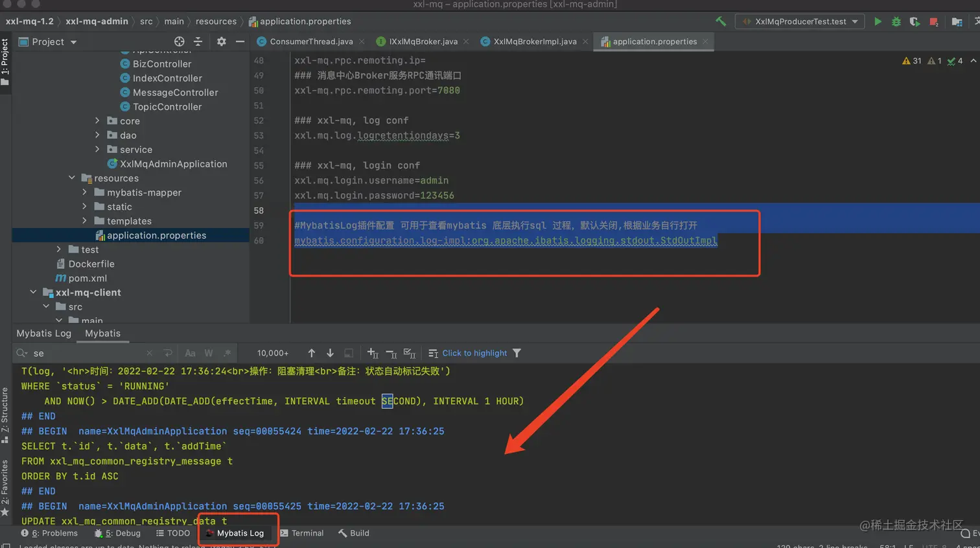The height and width of the screenshot is (548, 980).
Task: Expand the templates folder
Action: tap(84, 220)
